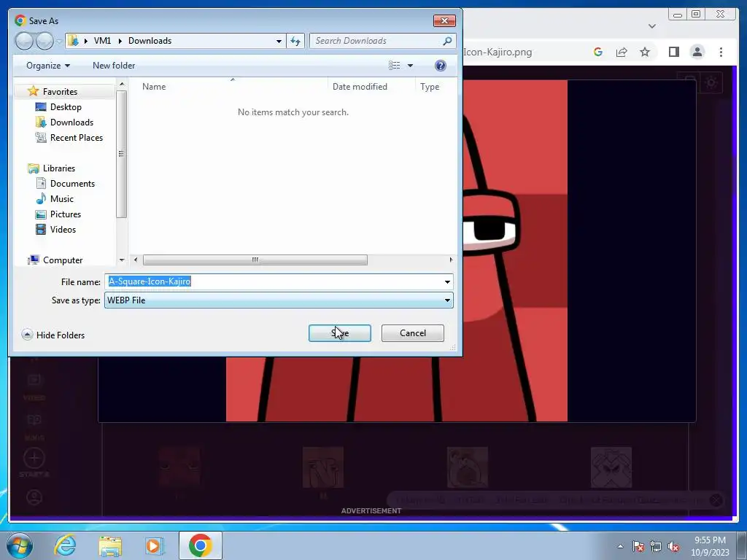Screen dimensions: 747x560
Task: Open the Windows Start menu
Action: (19, 545)
